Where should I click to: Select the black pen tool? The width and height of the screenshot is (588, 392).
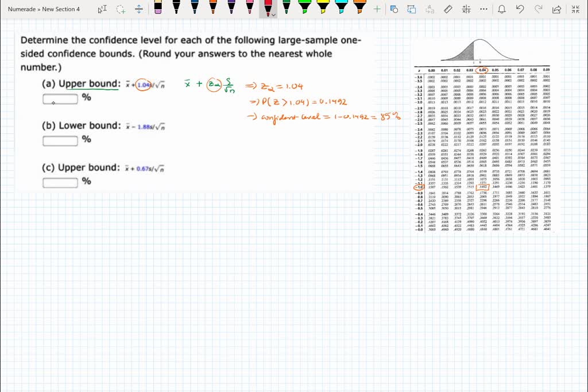(x=175, y=8)
